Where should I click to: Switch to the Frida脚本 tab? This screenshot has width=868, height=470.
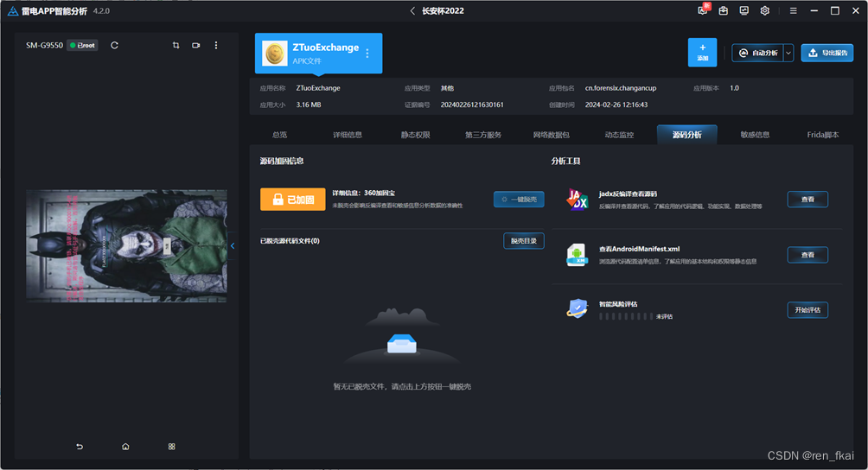(x=823, y=135)
